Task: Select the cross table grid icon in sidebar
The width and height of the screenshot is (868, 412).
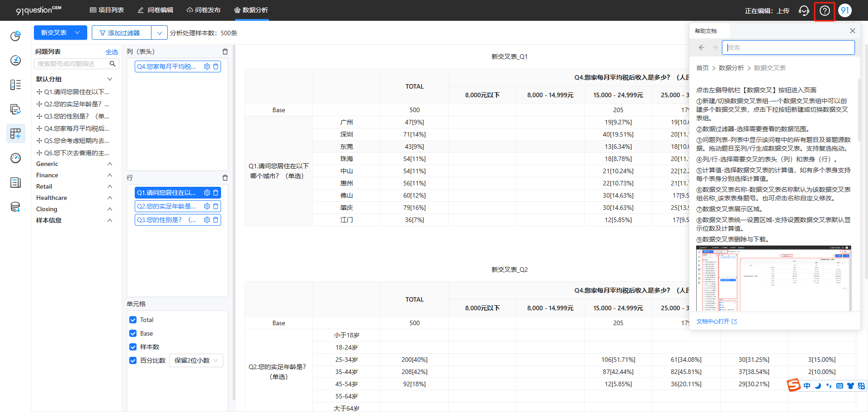Action: (15, 133)
